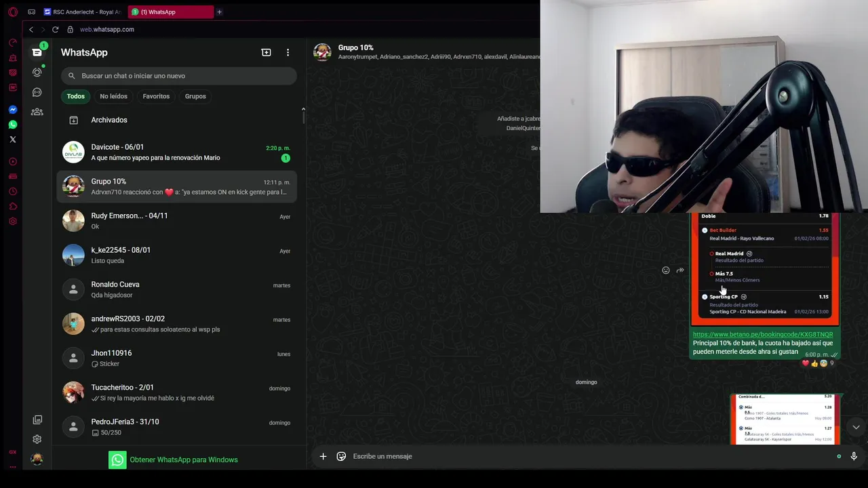The image size is (868, 488).
Task: Open Messenger in Opera sidebar
Action: pyautogui.click(x=12, y=109)
